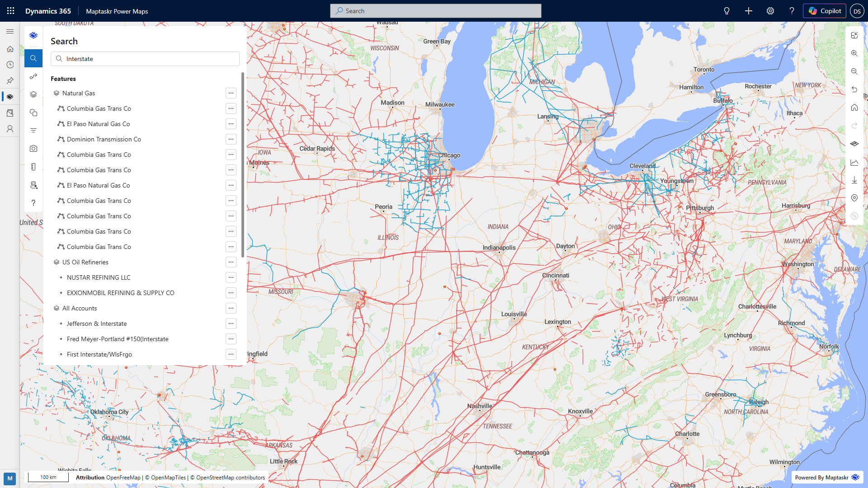This screenshot has width=868, height=488.
Task: Click the plus New record icon in header
Action: 749,11
